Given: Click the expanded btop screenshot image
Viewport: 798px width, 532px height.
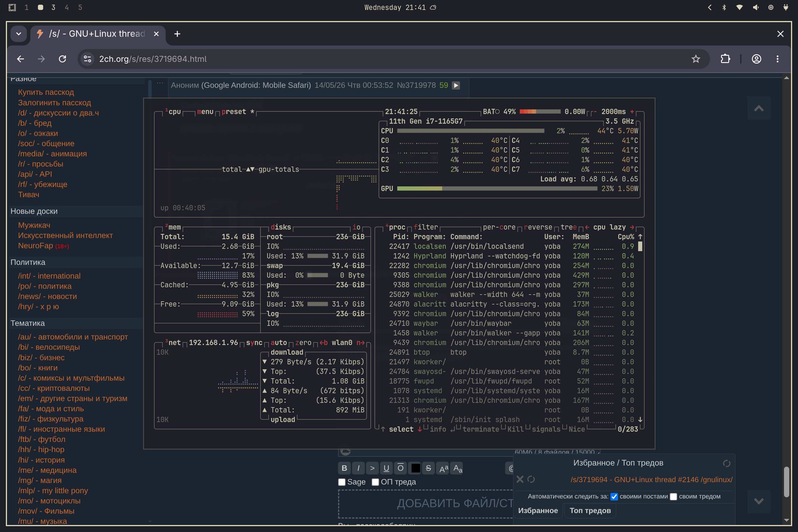Looking at the screenshot, I should (399, 274).
